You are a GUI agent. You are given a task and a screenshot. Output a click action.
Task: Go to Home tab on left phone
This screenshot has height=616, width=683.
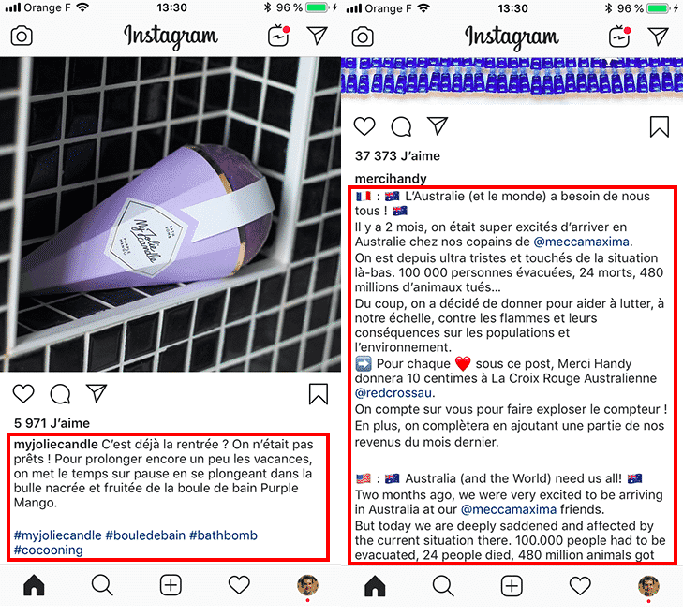tap(34, 585)
